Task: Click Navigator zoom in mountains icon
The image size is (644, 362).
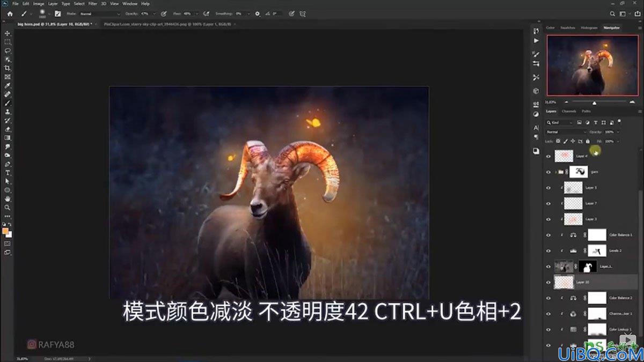Action: coord(633,102)
